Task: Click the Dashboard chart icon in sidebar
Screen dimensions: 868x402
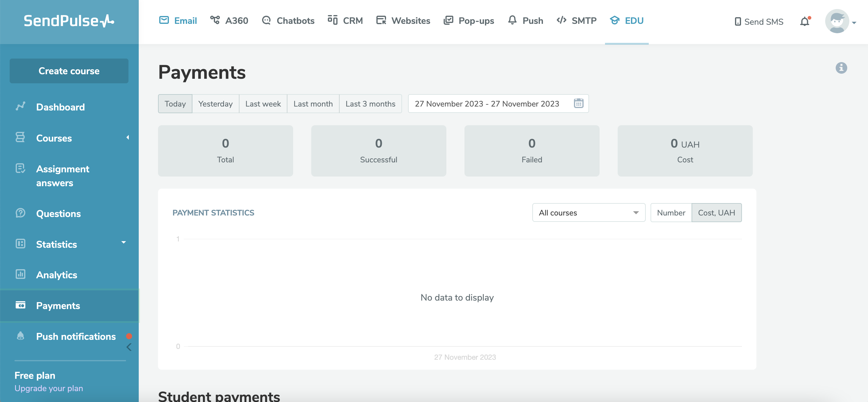Action: pyautogui.click(x=21, y=106)
